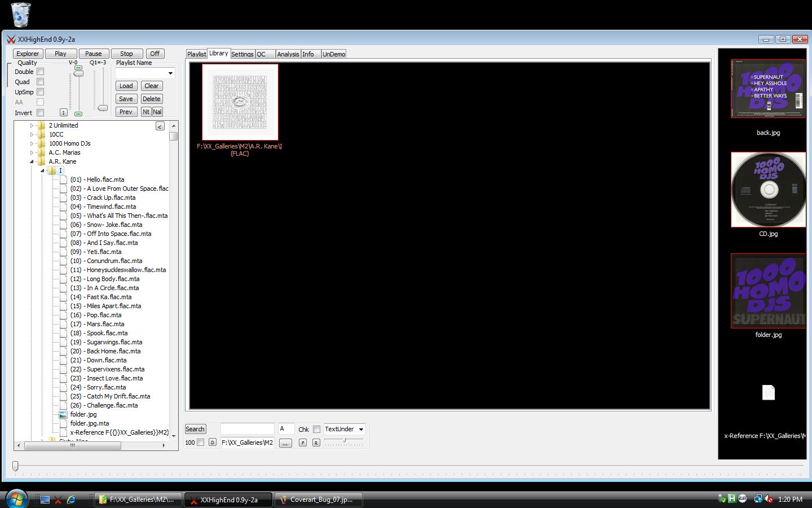The height and width of the screenshot is (508, 812).
Task: Click the Off button
Action: click(155, 54)
